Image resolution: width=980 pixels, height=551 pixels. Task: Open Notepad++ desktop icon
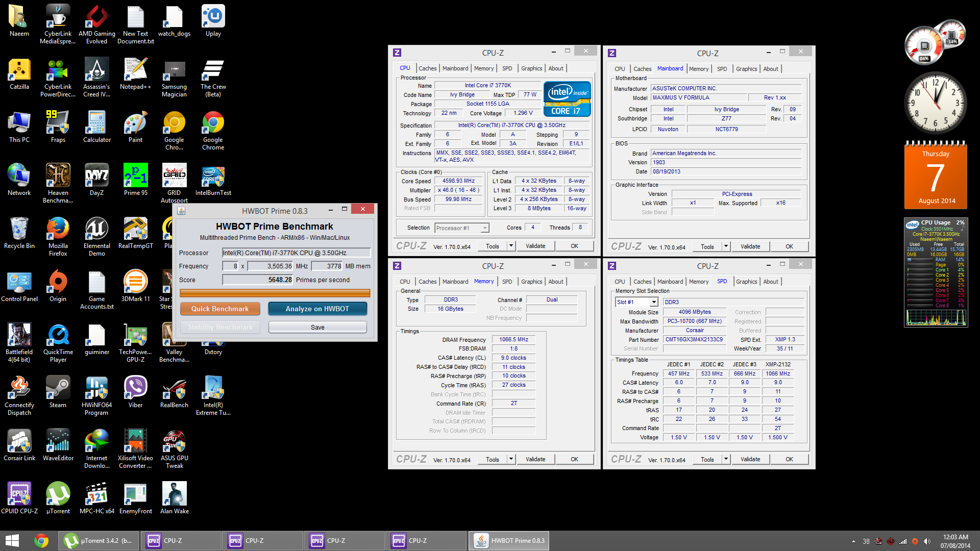[x=135, y=74]
